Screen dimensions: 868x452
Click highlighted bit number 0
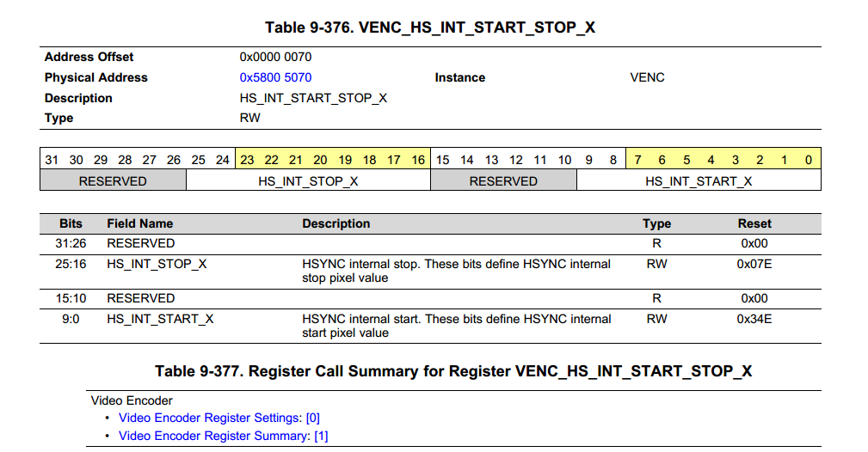pos(809,160)
